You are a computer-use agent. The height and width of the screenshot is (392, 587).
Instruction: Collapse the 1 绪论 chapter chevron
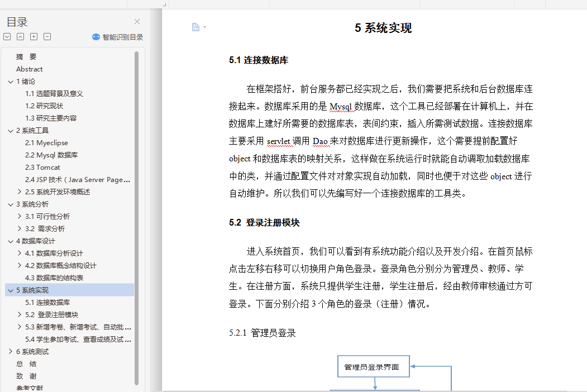pos(11,82)
